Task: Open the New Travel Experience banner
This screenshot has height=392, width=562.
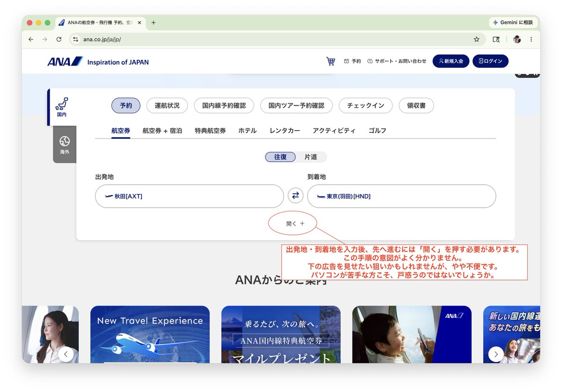Action: [150, 334]
